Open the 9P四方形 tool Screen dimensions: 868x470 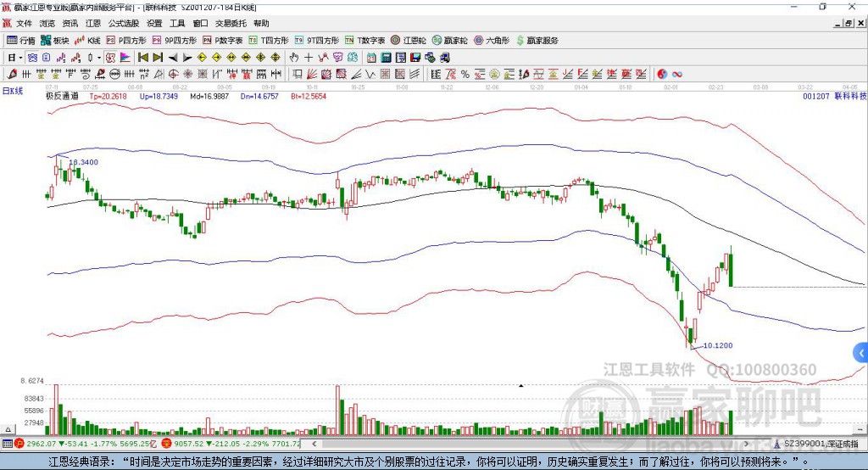175,41
